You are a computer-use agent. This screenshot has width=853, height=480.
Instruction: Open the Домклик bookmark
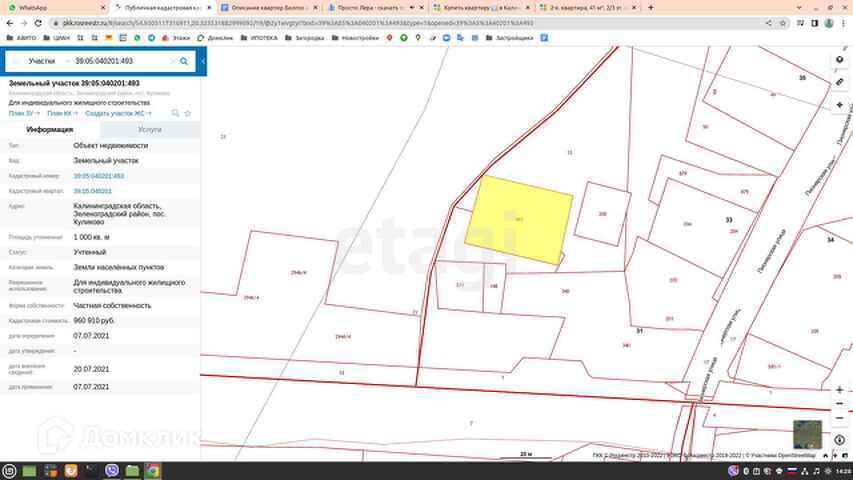click(x=215, y=38)
